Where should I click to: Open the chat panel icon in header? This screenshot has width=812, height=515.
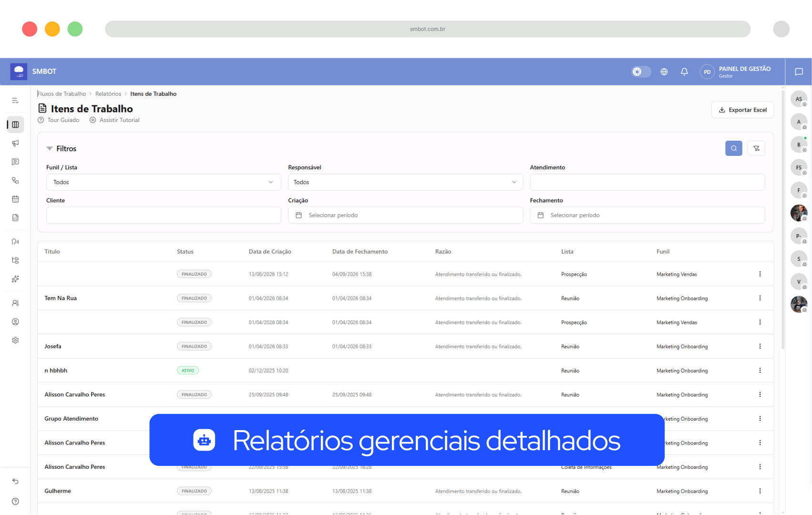click(x=799, y=72)
